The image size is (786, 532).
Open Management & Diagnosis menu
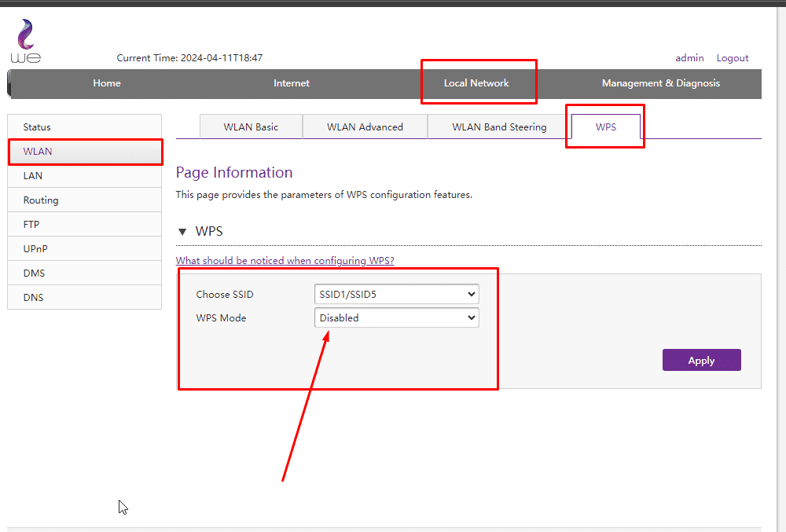tap(660, 83)
